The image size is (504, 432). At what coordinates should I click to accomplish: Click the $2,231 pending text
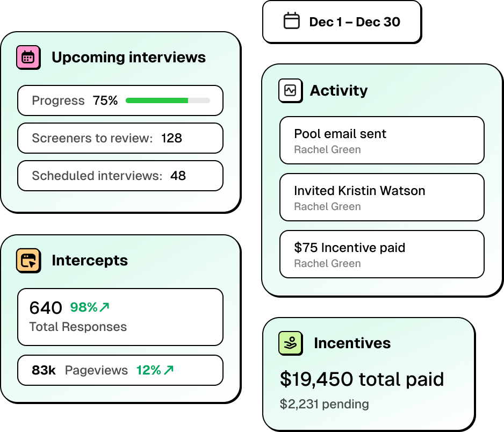324,404
